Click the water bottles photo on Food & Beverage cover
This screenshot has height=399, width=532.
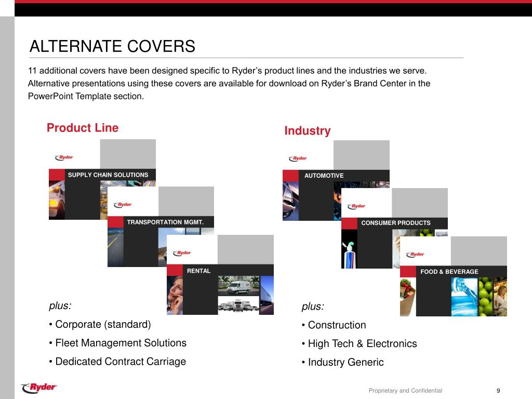[x=464, y=297]
